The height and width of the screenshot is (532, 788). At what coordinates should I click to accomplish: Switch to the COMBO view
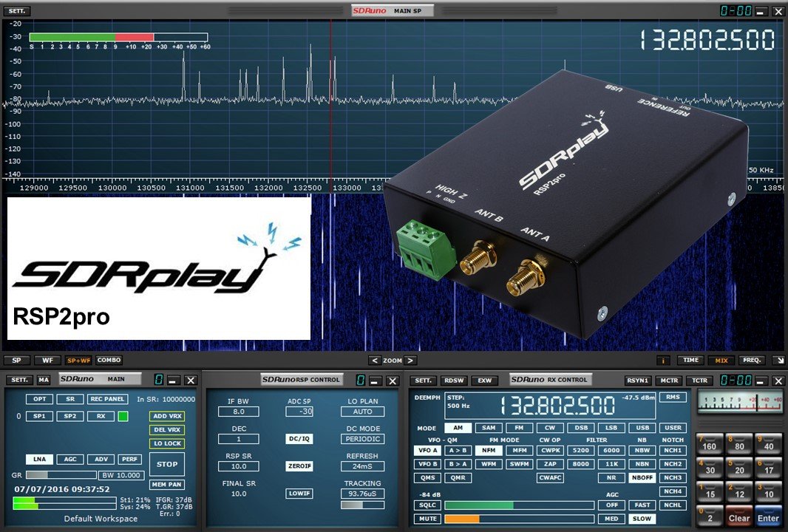109,360
